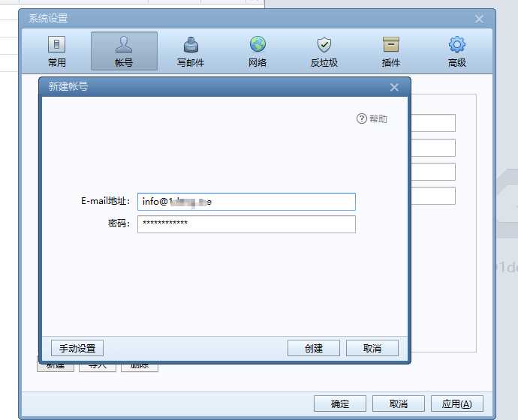
Task: Open the 网络 network settings tab
Action: click(x=257, y=52)
